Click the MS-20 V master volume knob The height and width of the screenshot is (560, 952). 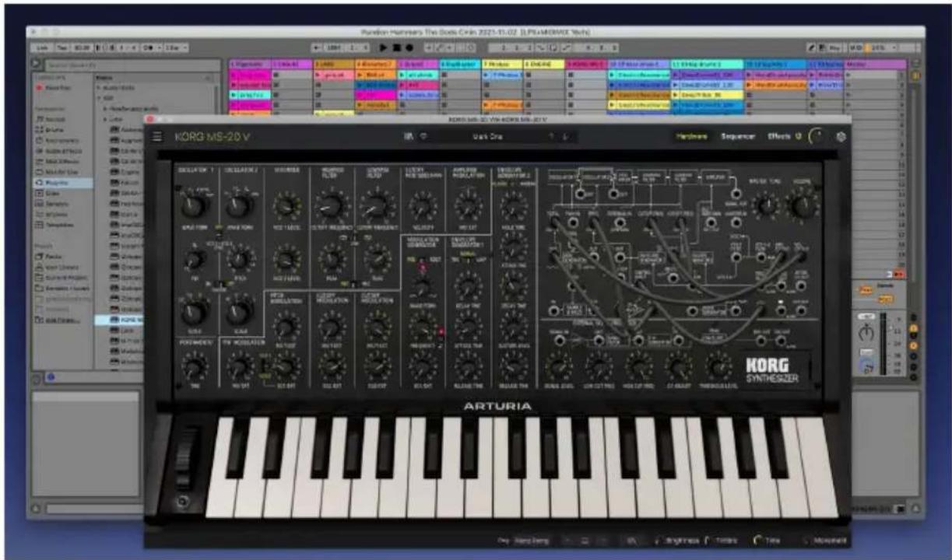818,136
